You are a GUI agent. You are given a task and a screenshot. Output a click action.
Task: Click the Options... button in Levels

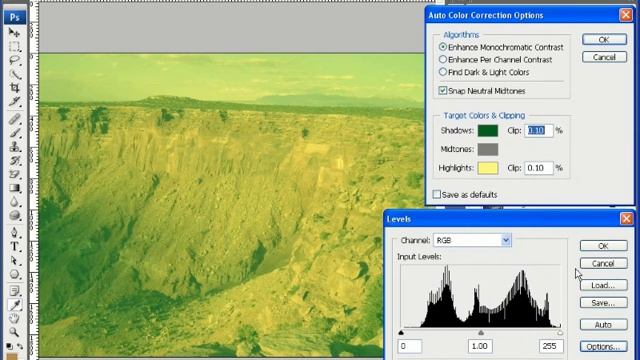[604, 347]
